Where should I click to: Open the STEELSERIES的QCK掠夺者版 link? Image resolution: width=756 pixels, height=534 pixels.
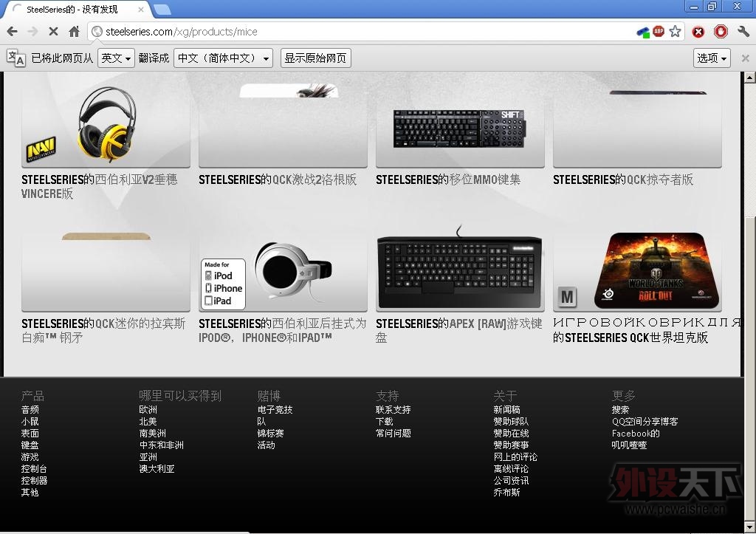623,180
